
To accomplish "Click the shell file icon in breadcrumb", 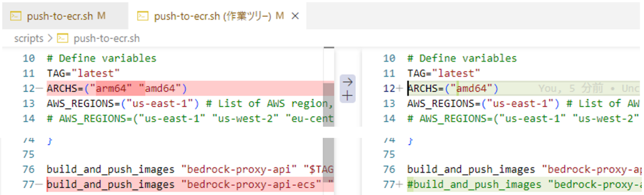I will (x=63, y=39).
